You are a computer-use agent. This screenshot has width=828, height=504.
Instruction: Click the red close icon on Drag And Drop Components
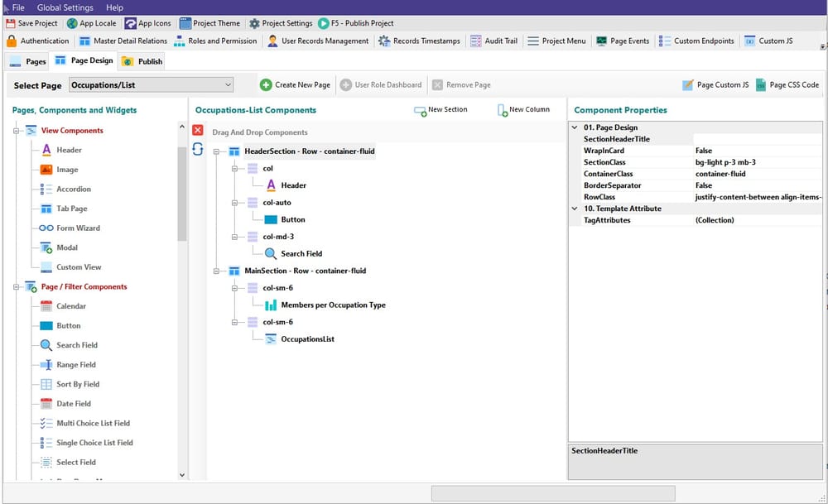point(197,129)
